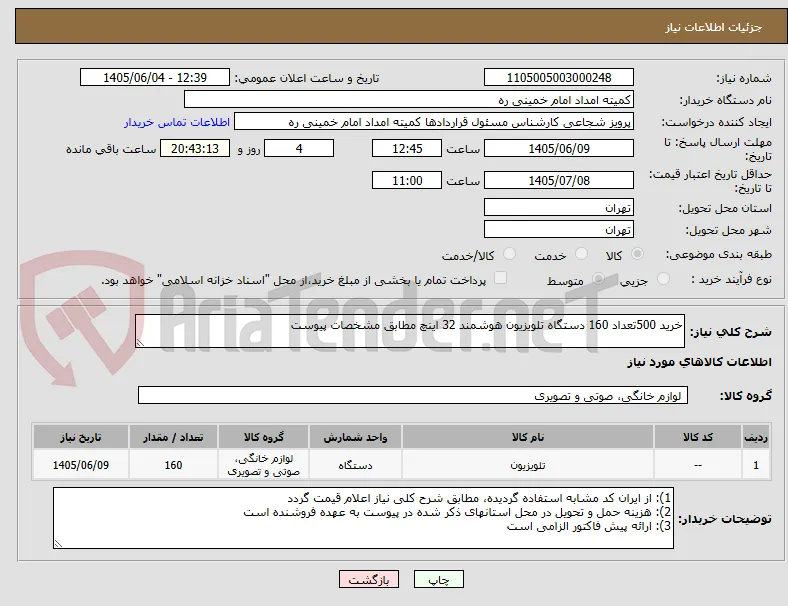788x606 pixels.
Task: Click the resize handle of buyer notes box
Action: coord(58,544)
